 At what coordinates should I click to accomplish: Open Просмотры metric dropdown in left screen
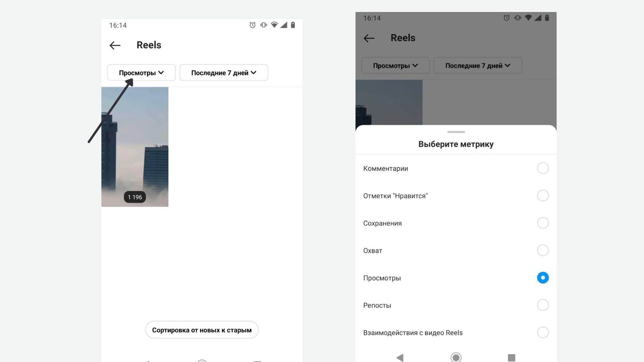pos(141,72)
